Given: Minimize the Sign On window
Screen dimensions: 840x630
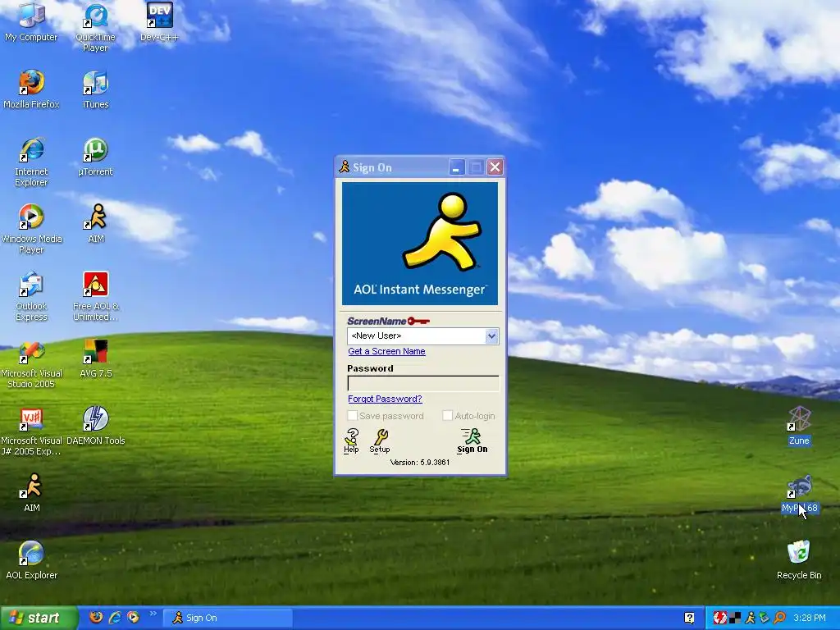Looking at the screenshot, I should coord(456,167).
